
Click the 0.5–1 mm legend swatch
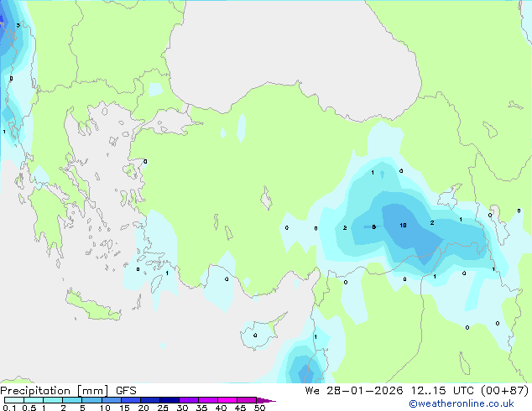point(34,400)
